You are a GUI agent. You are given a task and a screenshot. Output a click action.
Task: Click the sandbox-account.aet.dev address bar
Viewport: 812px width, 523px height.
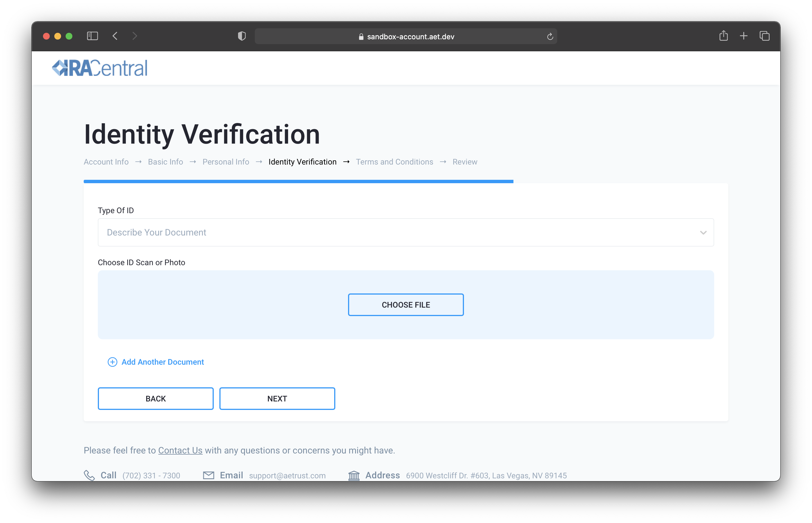coord(406,36)
